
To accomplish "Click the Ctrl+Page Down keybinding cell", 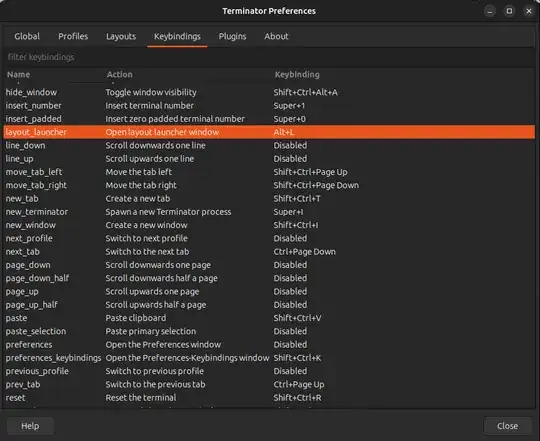I will click(304, 252).
